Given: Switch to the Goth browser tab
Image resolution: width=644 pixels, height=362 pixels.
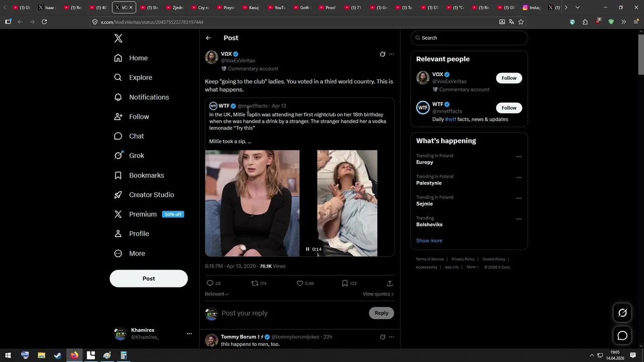Looking at the screenshot, I should [x=302, y=8].
